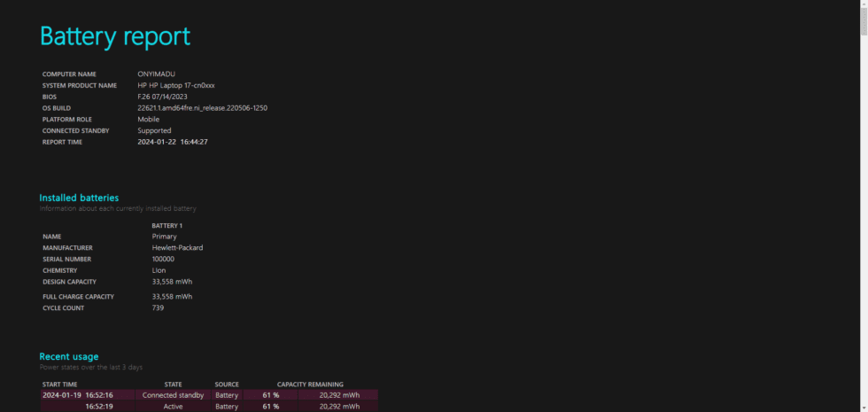The height and width of the screenshot is (412, 868).
Task: Click the PLATFORM ROLE label
Action: click(67, 120)
